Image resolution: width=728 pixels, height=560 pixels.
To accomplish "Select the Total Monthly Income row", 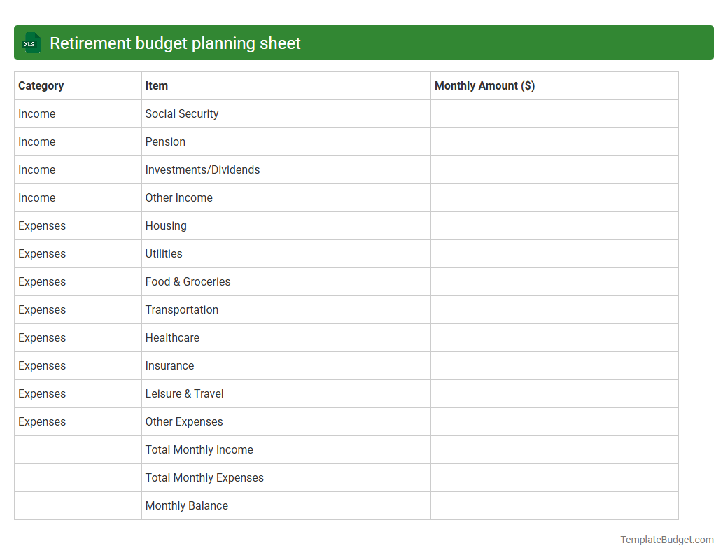I will click(199, 449).
